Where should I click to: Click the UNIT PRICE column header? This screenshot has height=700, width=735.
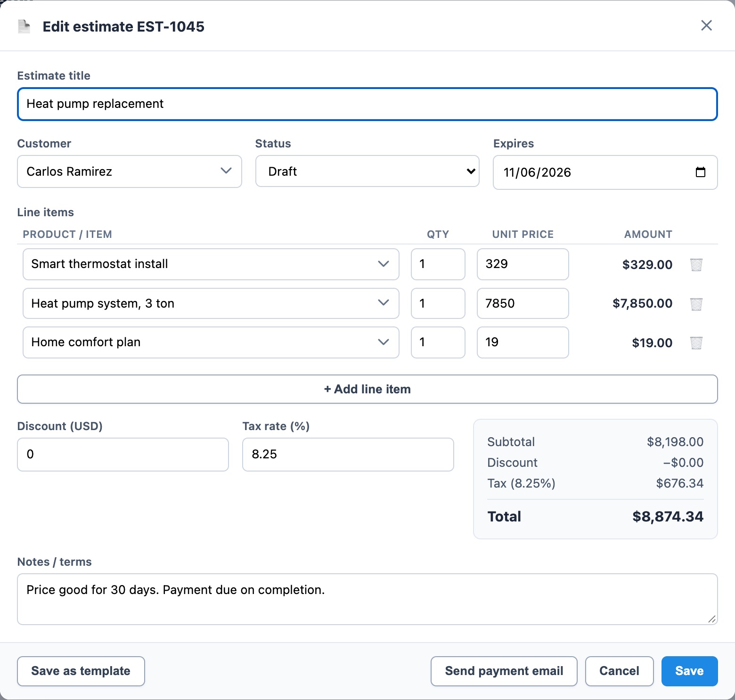point(523,234)
